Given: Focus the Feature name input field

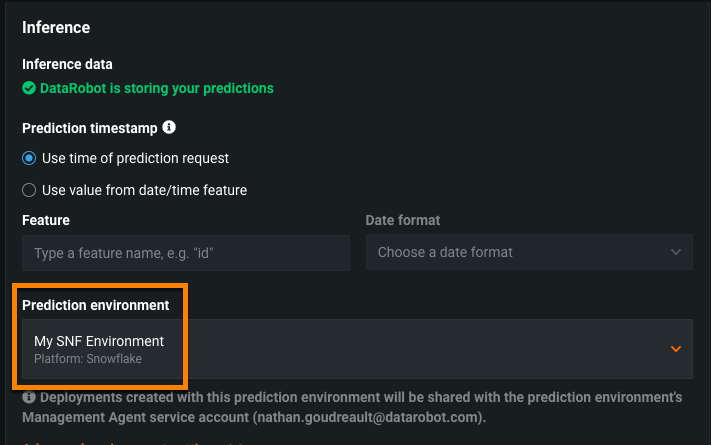Looking at the screenshot, I should coord(186,253).
